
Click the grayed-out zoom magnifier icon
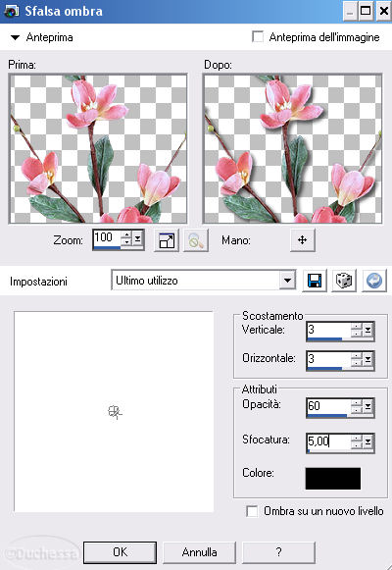click(x=196, y=240)
